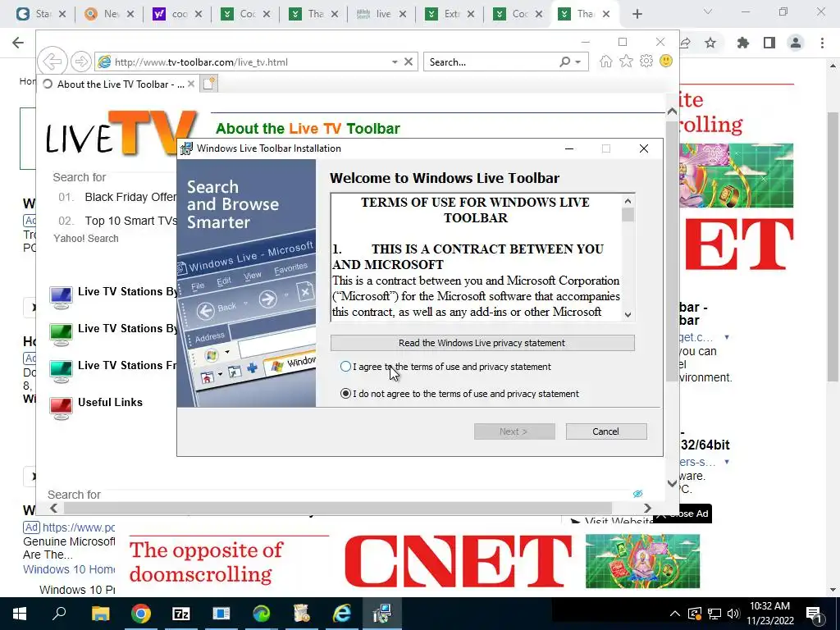Click the Close Ad button
This screenshot has height=630, width=840.
[x=683, y=514]
